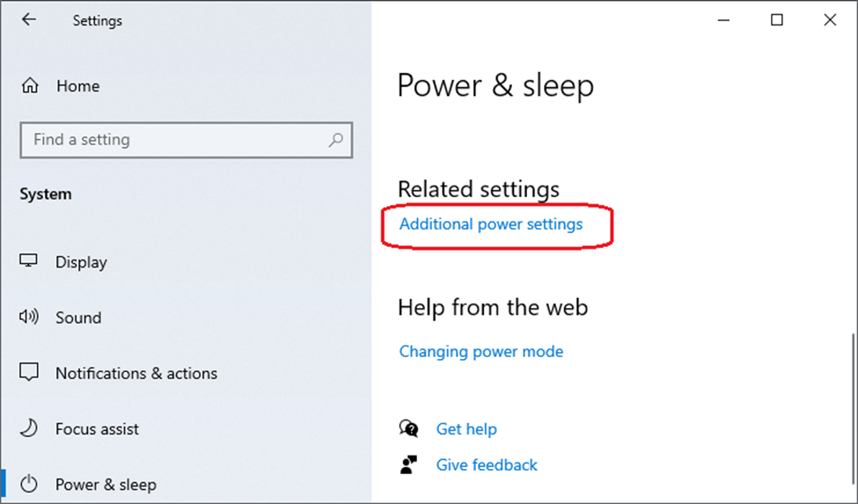
Task: Open the Give feedback link
Action: tap(487, 465)
